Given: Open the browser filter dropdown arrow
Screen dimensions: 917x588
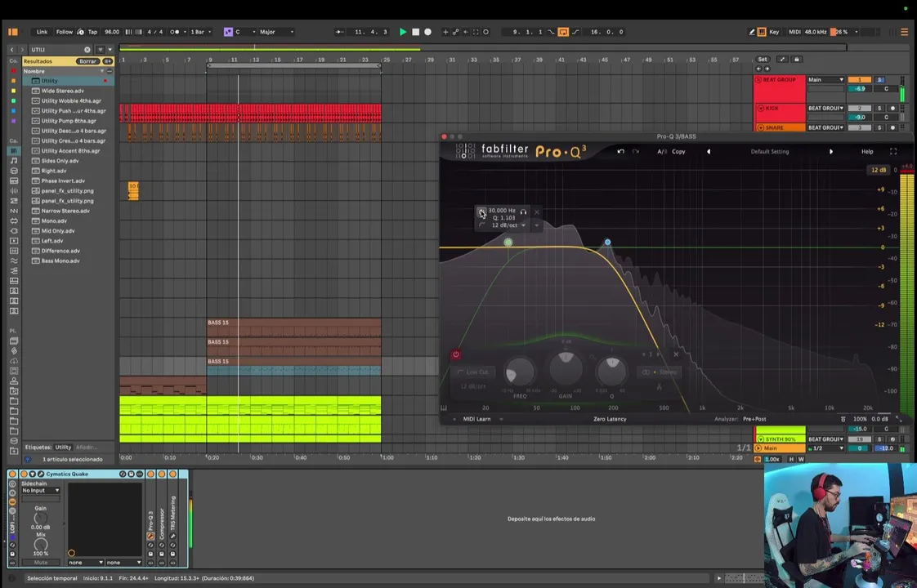Looking at the screenshot, I should [x=110, y=50].
